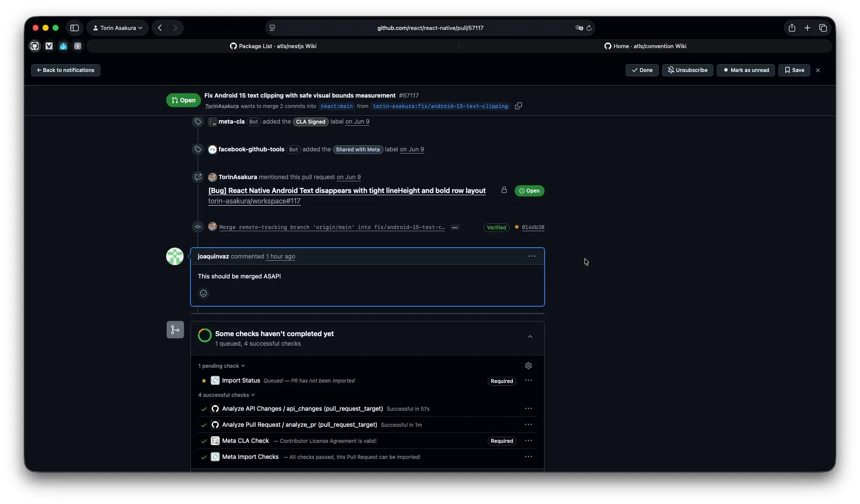Viewport: 860px width, 504px height.
Task: Click the Meta Import Checks name
Action: tap(250, 457)
